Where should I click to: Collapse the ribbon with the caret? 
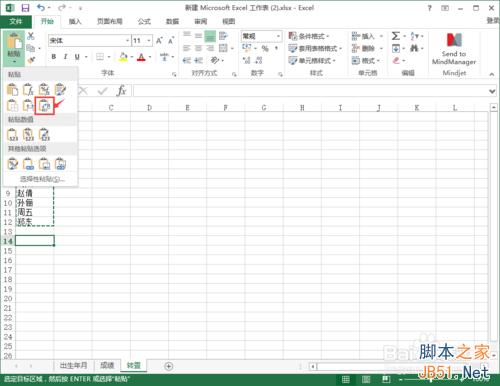(x=492, y=74)
